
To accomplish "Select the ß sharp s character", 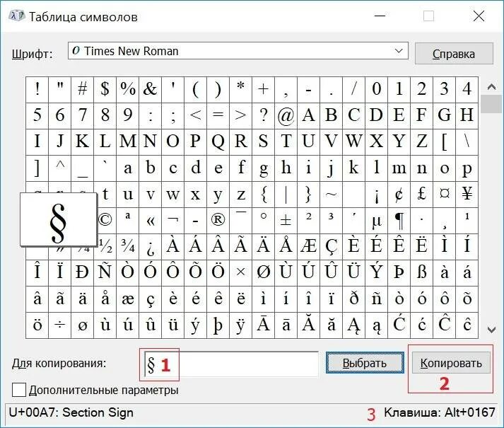I will click(422, 273).
